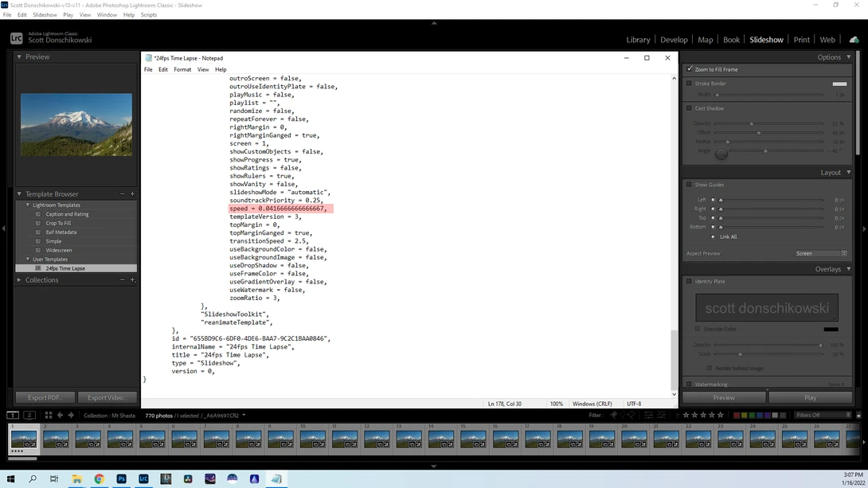868x488 pixels.
Task: Click Stroke Border color swatch
Action: point(839,84)
